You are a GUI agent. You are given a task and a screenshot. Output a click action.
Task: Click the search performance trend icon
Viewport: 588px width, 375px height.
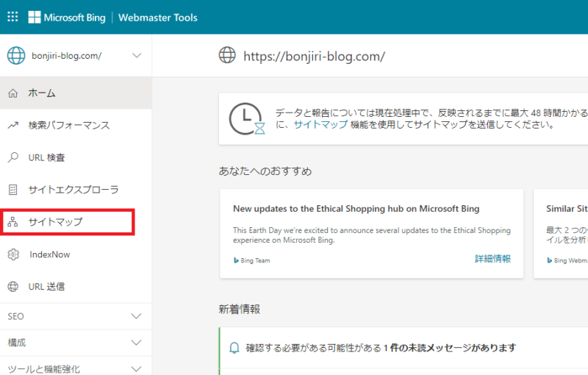point(13,125)
